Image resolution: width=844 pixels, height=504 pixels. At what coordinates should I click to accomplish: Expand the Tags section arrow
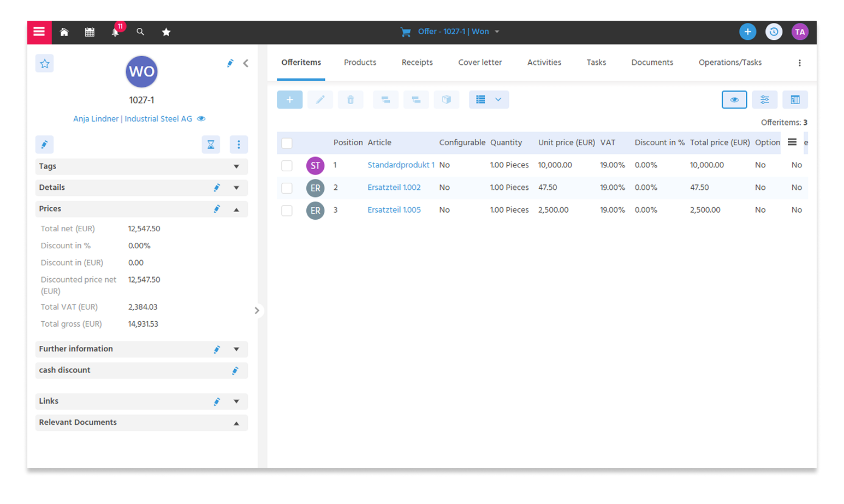[236, 166]
